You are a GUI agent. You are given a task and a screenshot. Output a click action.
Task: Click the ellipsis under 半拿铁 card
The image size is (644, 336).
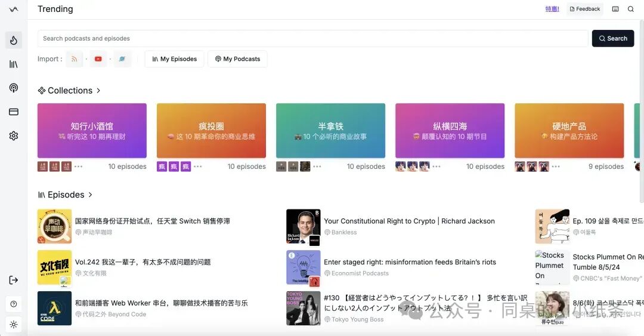317,167
